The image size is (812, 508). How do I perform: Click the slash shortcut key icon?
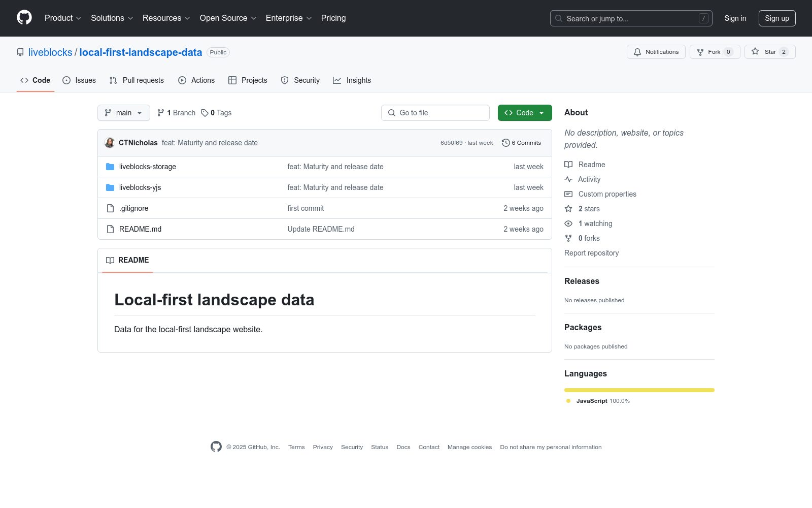pyautogui.click(x=703, y=18)
